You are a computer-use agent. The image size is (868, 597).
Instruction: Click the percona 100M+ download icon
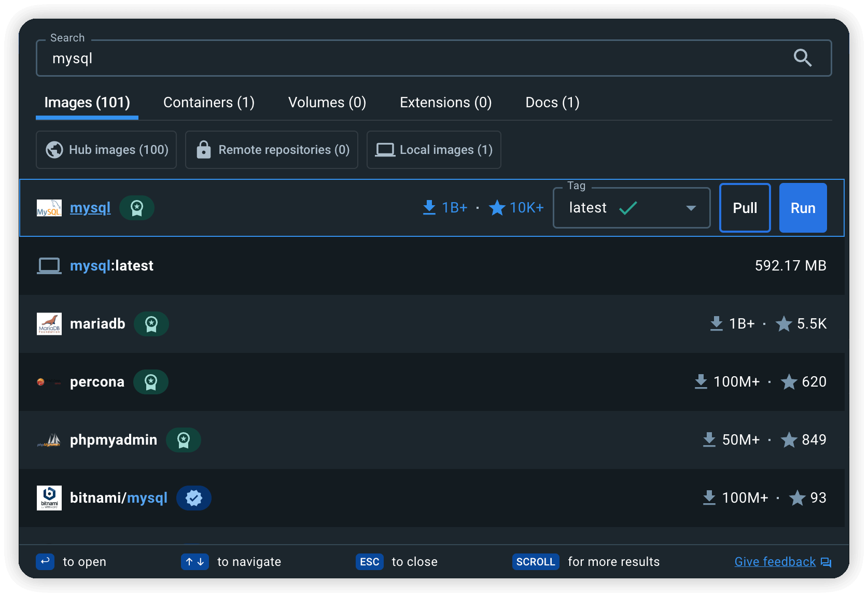click(x=701, y=381)
